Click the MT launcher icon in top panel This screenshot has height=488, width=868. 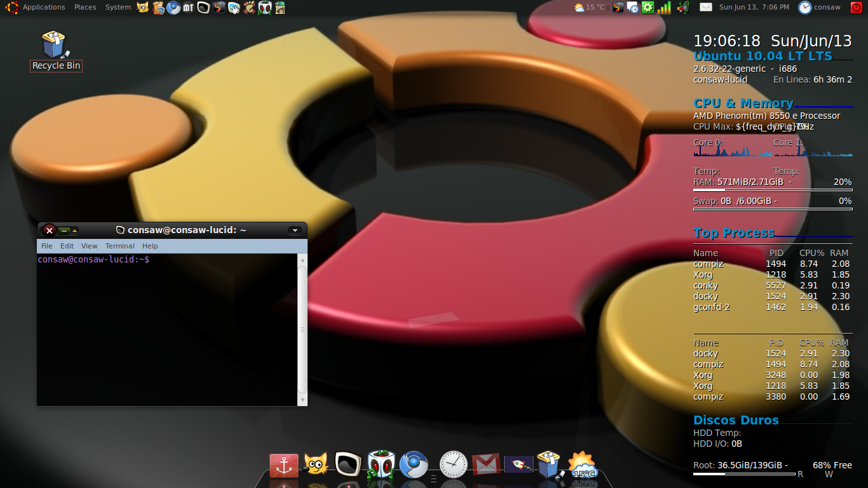pyautogui.click(x=188, y=8)
